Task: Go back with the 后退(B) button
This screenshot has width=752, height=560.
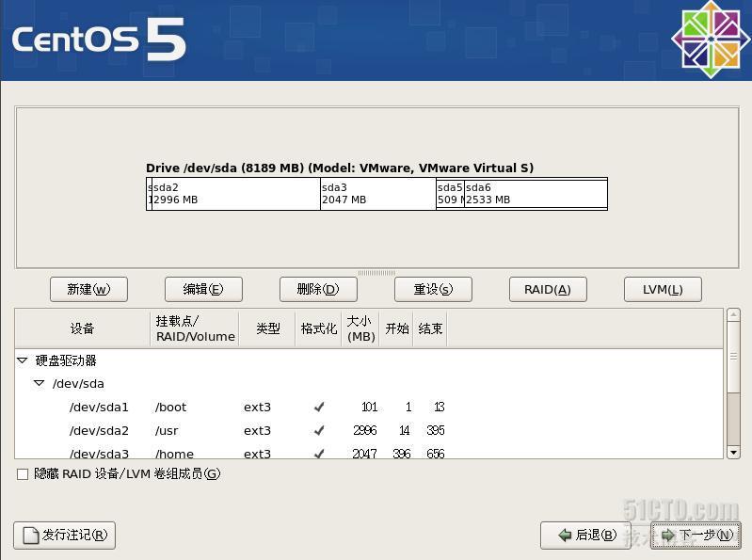Action: click(585, 536)
